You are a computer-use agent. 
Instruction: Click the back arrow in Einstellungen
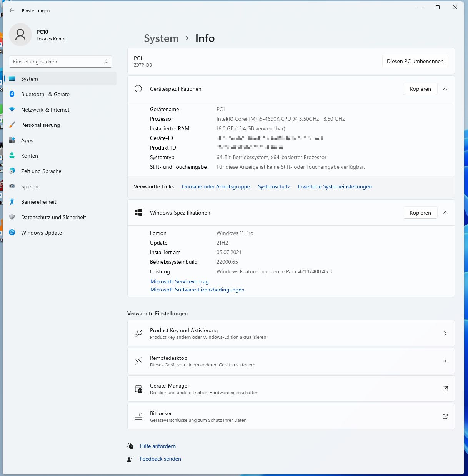[12, 11]
